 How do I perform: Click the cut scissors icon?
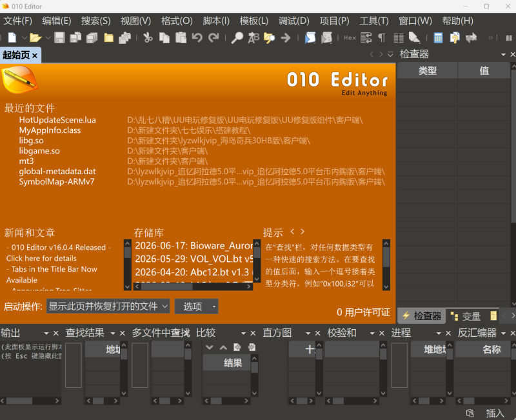pyautogui.click(x=148, y=37)
